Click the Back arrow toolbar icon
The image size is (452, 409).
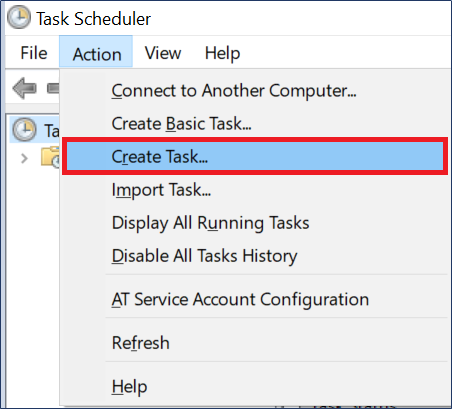pyautogui.click(x=24, y=88)
